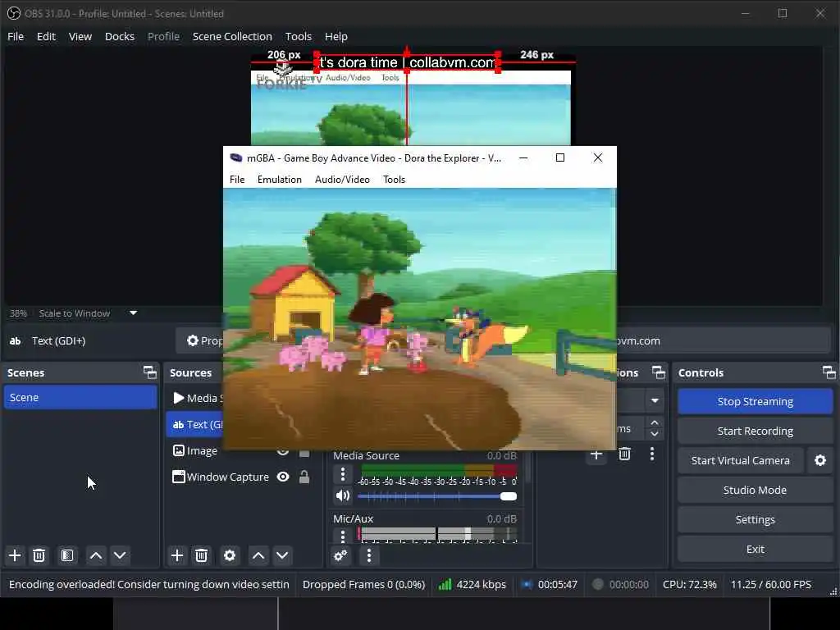
Task: Click the Dropped Frames status text
Action: [363, 584]
